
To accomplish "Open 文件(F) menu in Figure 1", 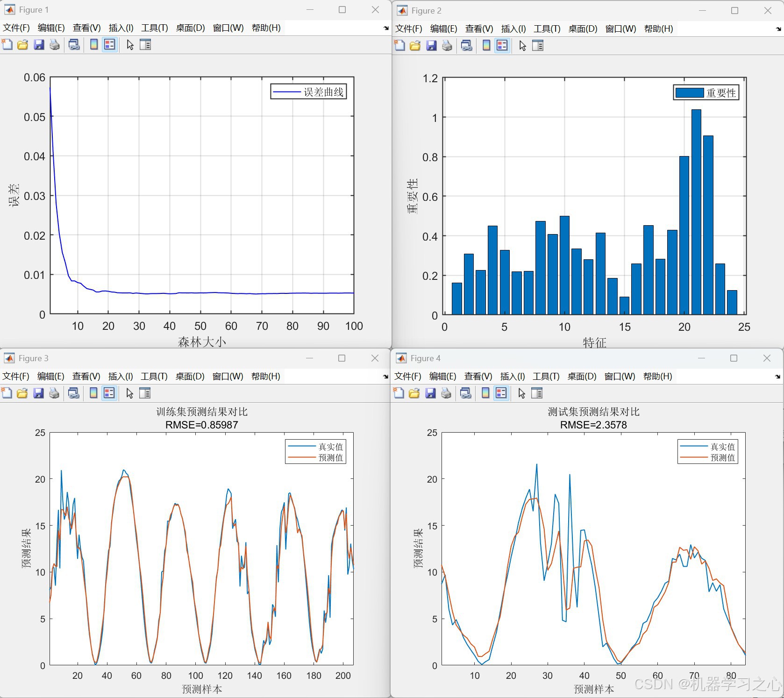I will click(x=16, y=28).
